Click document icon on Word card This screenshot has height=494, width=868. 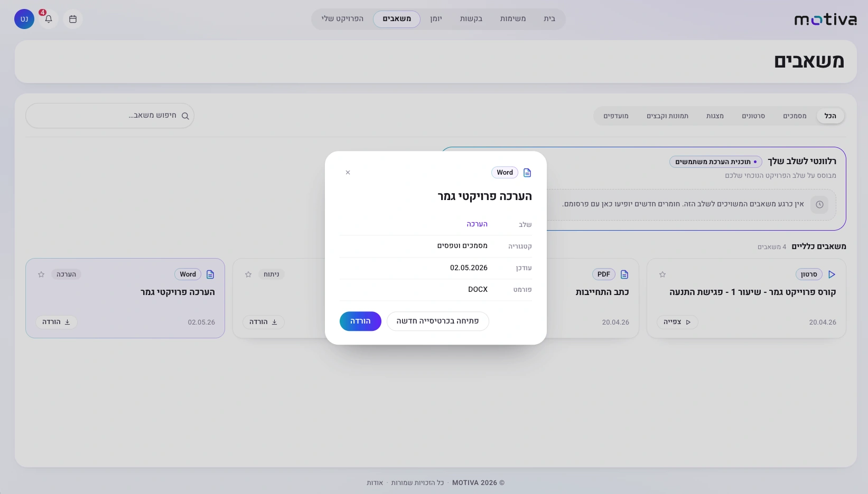210,274
